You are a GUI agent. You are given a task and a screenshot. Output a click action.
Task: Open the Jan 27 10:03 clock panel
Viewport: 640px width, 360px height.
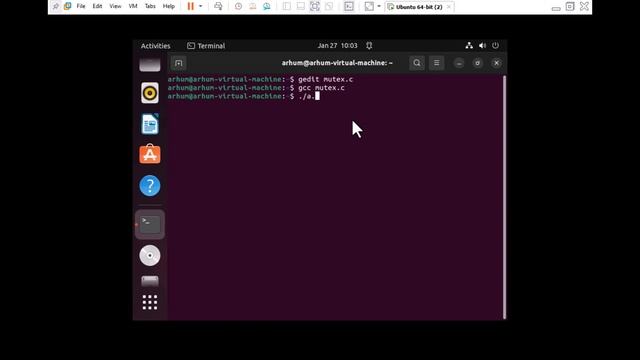click(x=338, y=45)
